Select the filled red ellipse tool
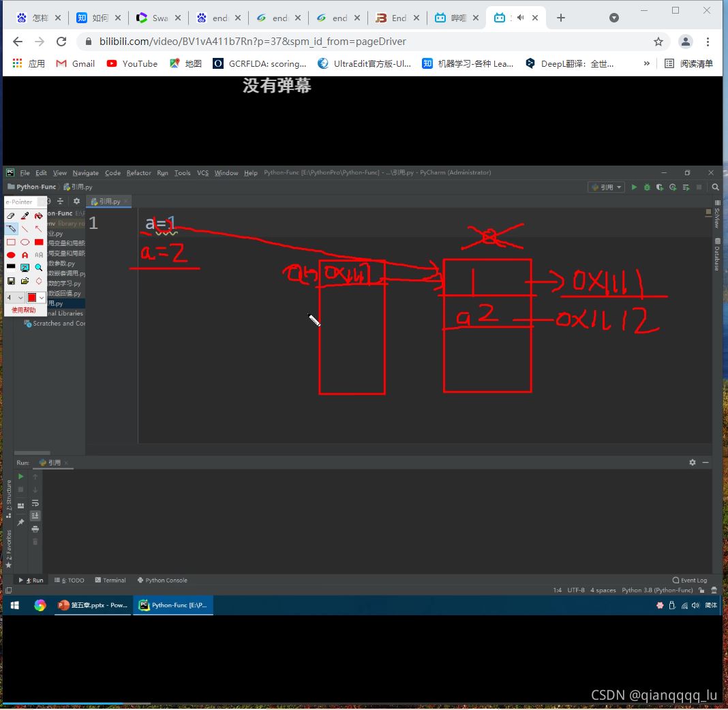This screenshot has height=710, width=728. [x=11, y=255]
